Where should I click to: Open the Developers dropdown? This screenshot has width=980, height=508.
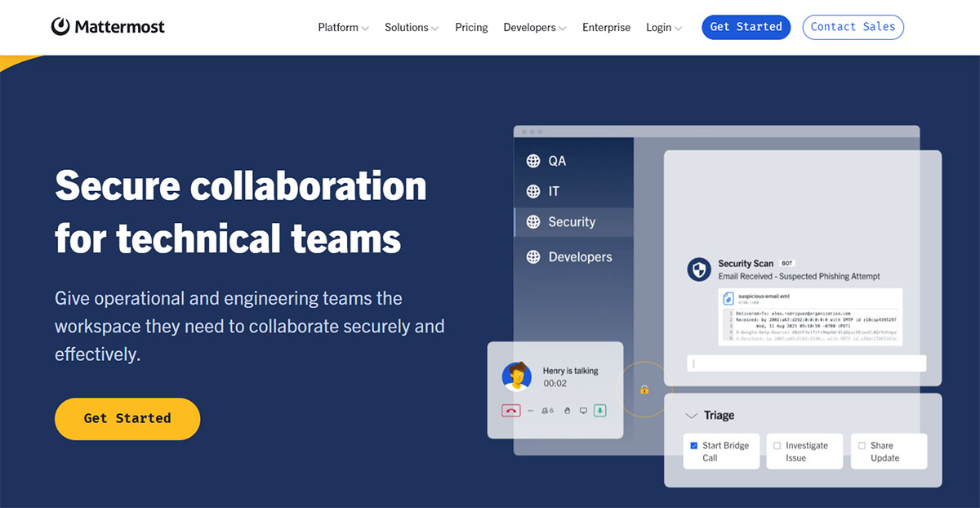coord(535,28)
